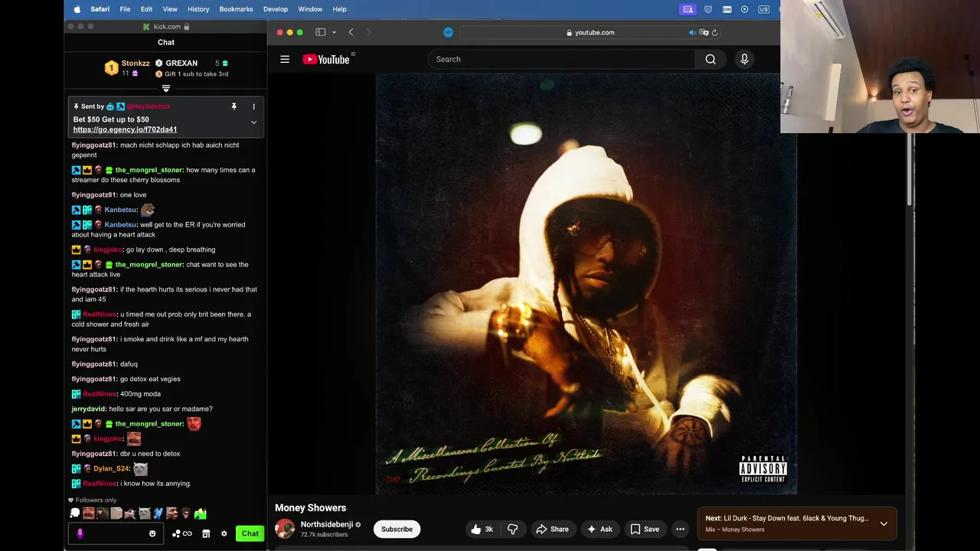This screenshot has height=551, width=980.
Task: Click in the YouTube Search field
Action: [x=562, y=59]
